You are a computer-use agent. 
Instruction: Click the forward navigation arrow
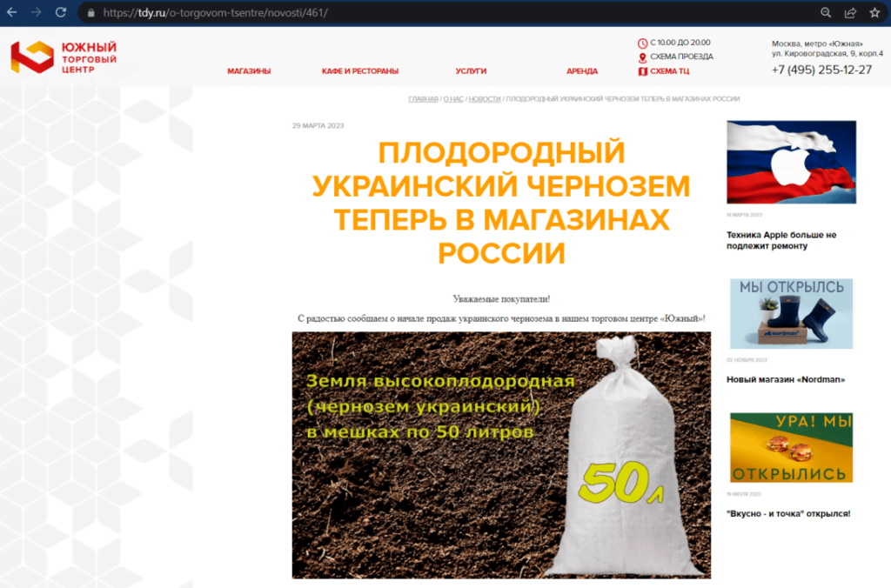coord(36,12)
